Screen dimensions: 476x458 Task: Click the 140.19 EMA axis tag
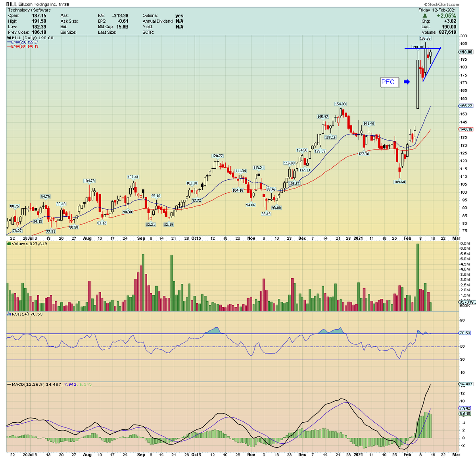pyautogui.click(x=466, y=129)
